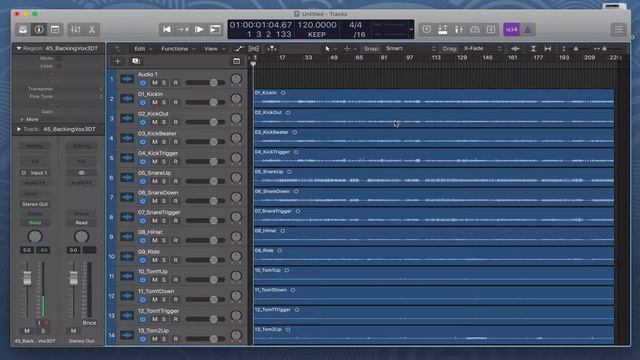The width and height of the screenshot is (640, 360).
Task: Solo the 09_Ride track
Action: (164, 260)
